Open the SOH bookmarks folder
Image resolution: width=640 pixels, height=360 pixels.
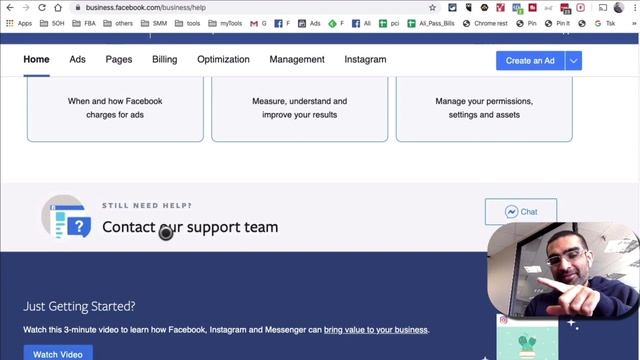[52, 23]
